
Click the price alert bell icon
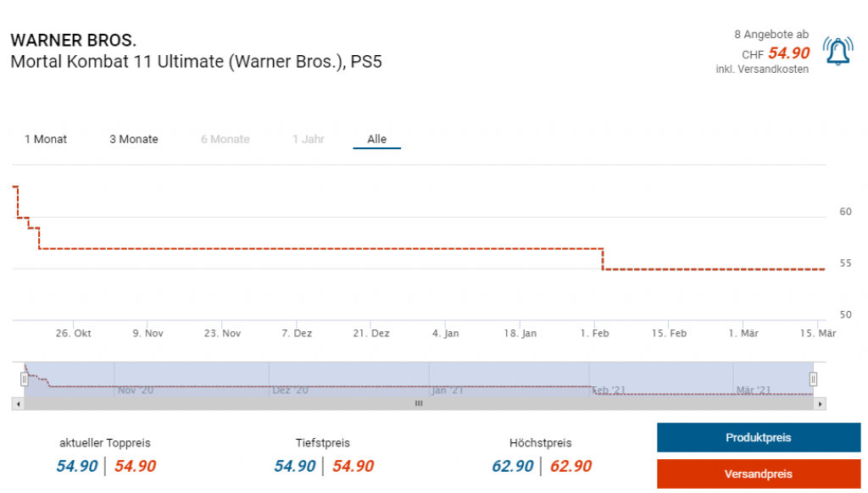838,53
